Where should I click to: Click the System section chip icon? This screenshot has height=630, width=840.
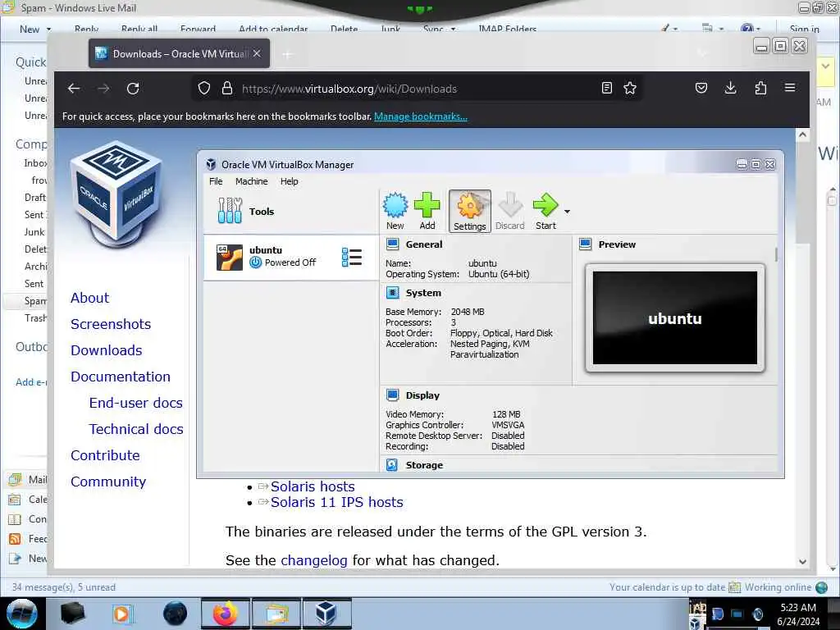click(393, 293)
